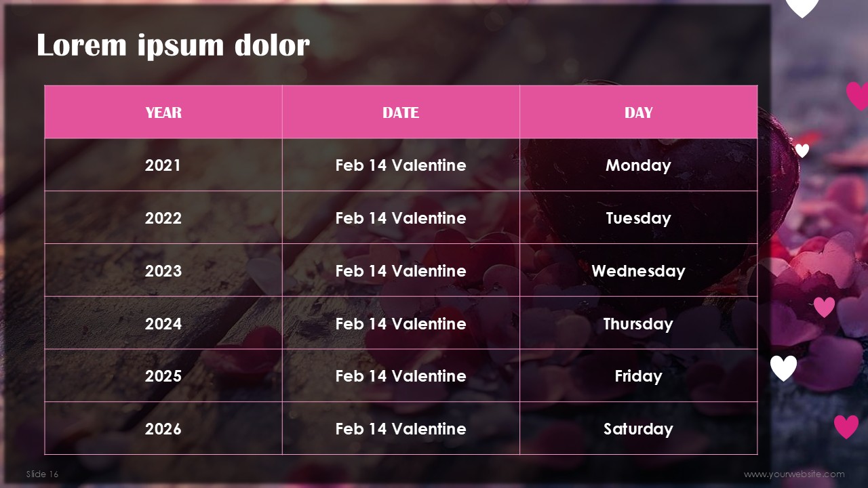Click the pink heart beside the Thursday row
868x488 pixels.
point(824,307)
